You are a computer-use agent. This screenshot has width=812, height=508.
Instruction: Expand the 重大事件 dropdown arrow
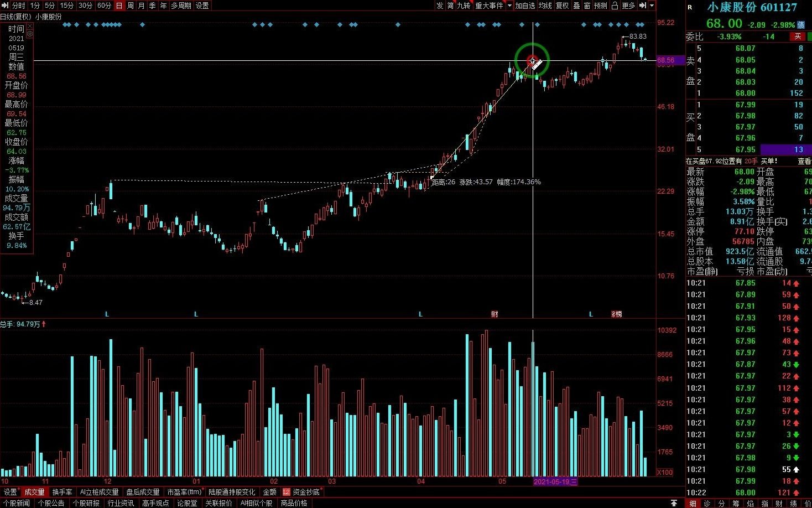[509, 6]
